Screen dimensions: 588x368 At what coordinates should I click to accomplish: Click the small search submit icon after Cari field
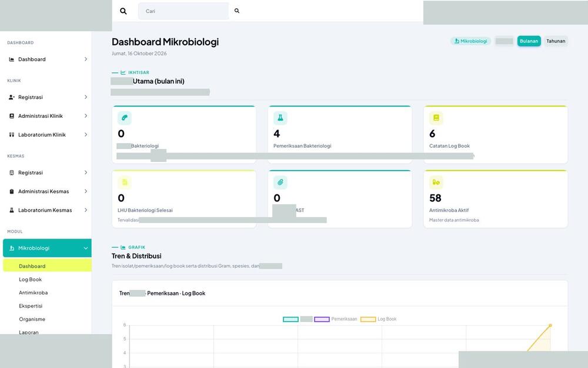tap(237, 11)
